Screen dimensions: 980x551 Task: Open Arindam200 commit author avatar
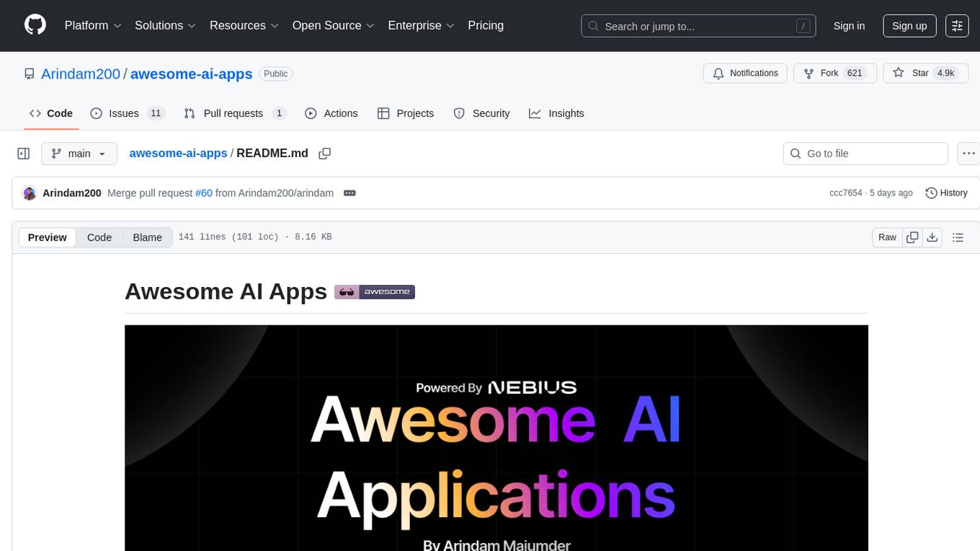click(x=30, y=193)
